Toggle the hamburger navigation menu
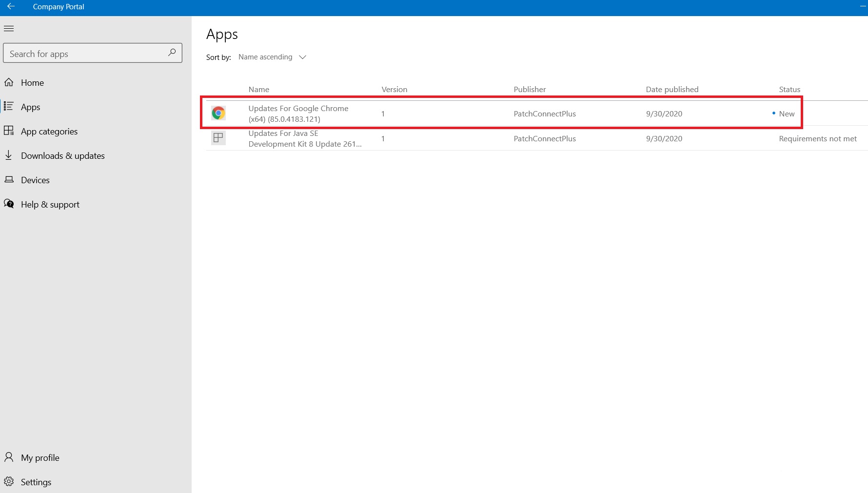Screen dimensions: 868x493 click(x=9, y=29)
